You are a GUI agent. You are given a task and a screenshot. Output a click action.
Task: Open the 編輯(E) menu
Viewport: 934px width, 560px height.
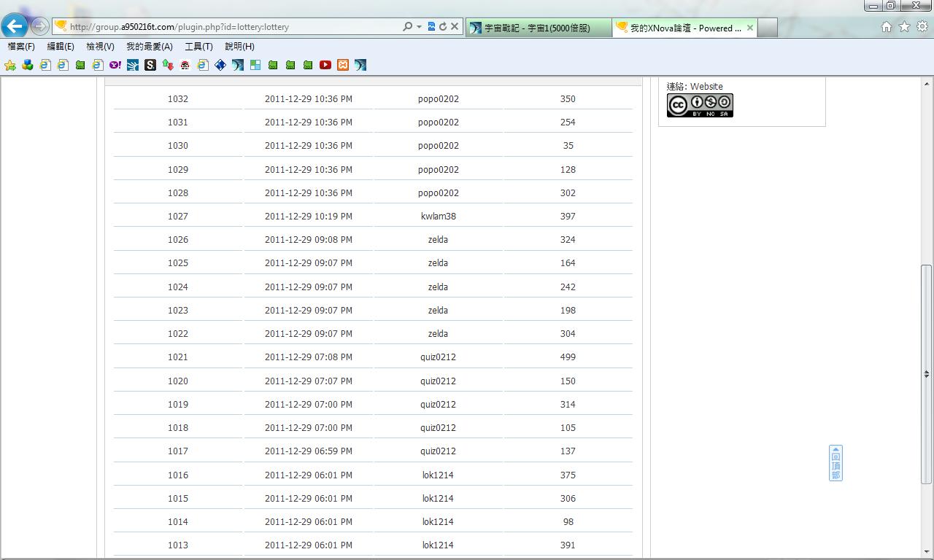point(61,46)
